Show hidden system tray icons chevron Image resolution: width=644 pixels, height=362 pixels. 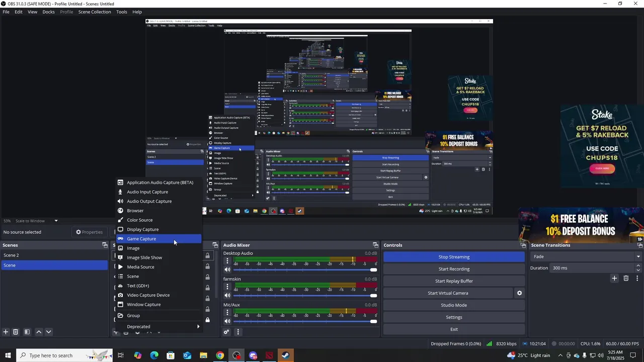pos(560,355)
